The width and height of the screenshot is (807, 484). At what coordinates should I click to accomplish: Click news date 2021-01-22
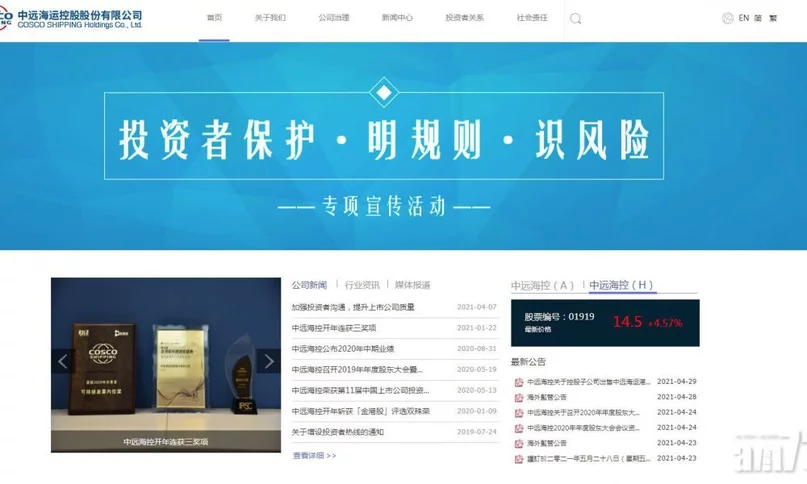[477, 328]
